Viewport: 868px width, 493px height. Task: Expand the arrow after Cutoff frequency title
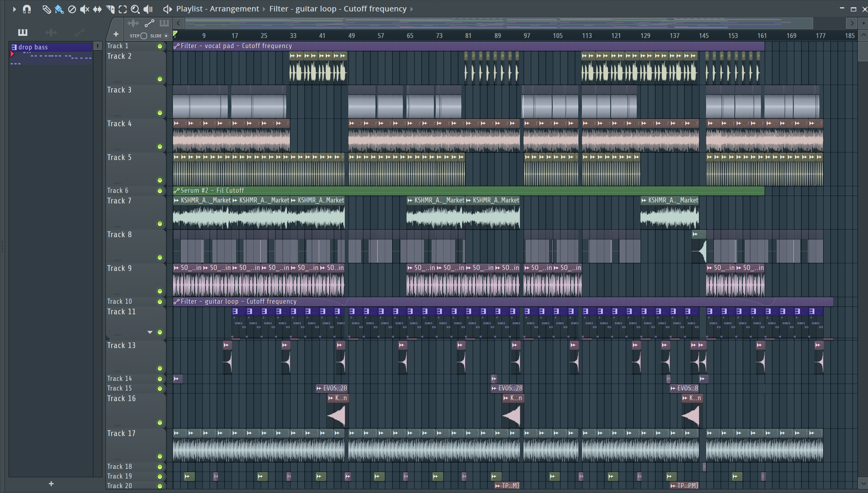[412, 9]
